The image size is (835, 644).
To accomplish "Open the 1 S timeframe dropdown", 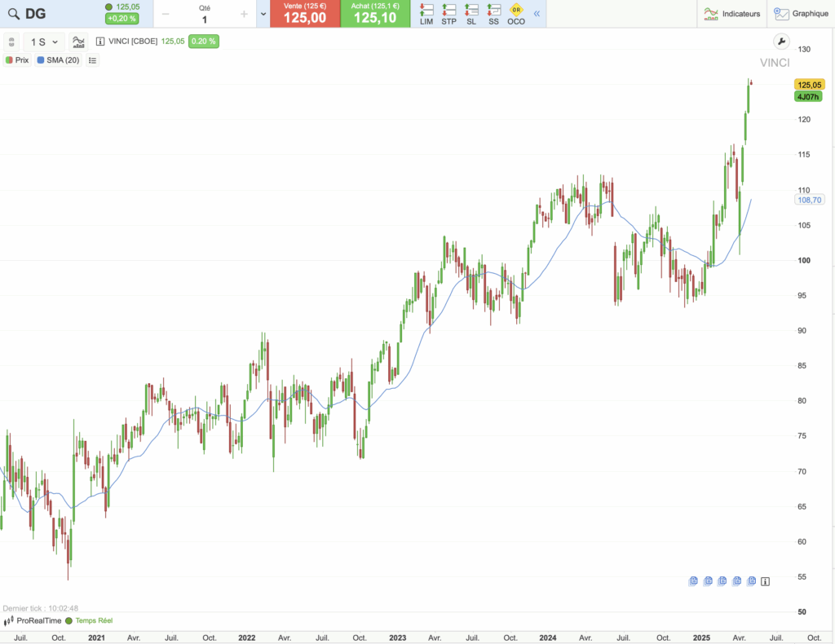I will [44, 42].
